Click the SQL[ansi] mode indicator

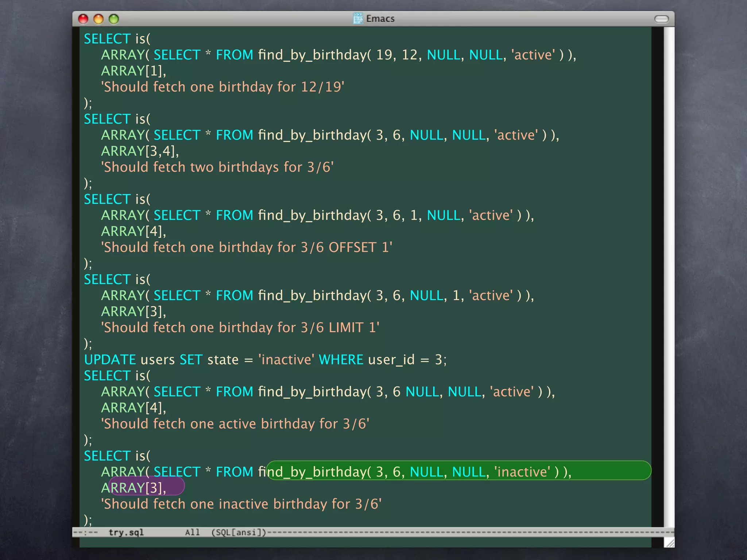coord(239,532)
